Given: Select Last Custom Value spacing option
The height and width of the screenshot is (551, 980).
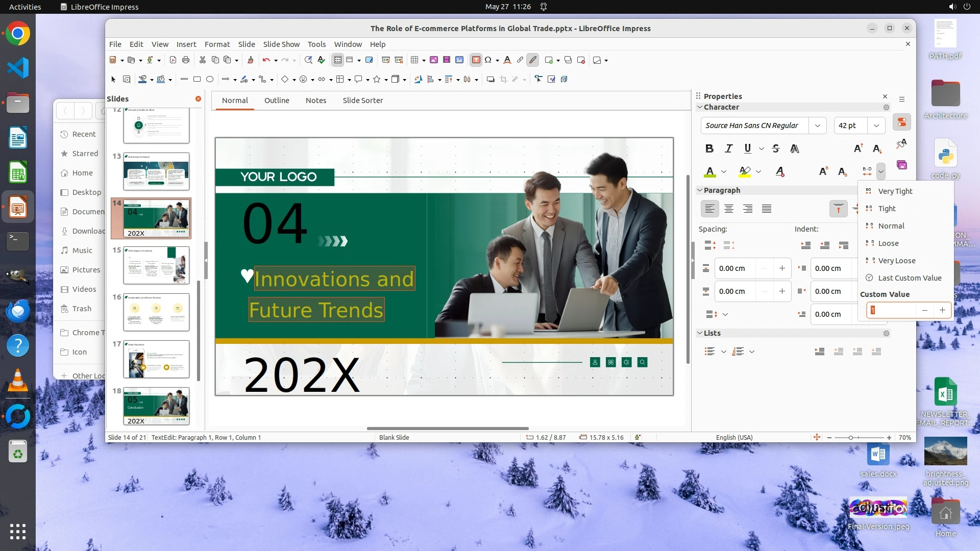Looking at the screenshot, I should pos(909,278).
